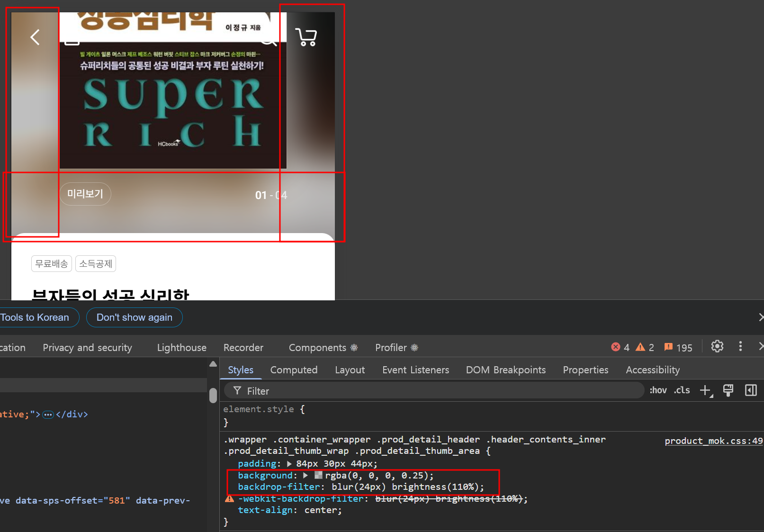This screenshot has height=532, width=764.
Task: Expand the background shorthand property
Action: 306,475
